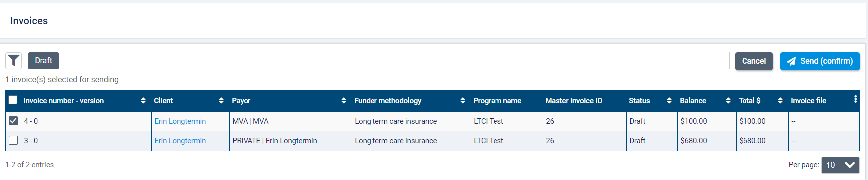Open Erin Longtermin link in second row
This screenshot has width=868, height=180.
click(180, 141)
